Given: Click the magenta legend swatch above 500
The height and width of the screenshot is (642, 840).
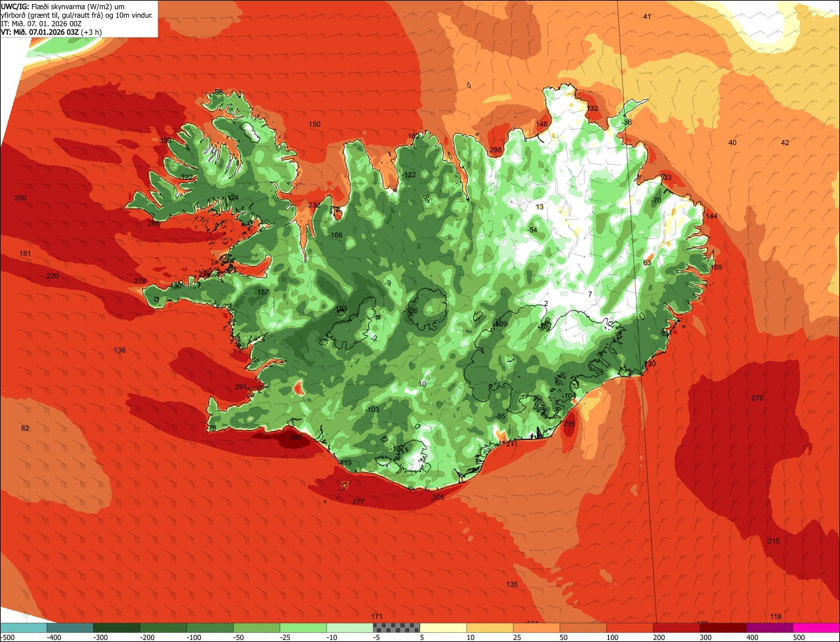Looking at the screenshot, I should [x=816, y=628].
